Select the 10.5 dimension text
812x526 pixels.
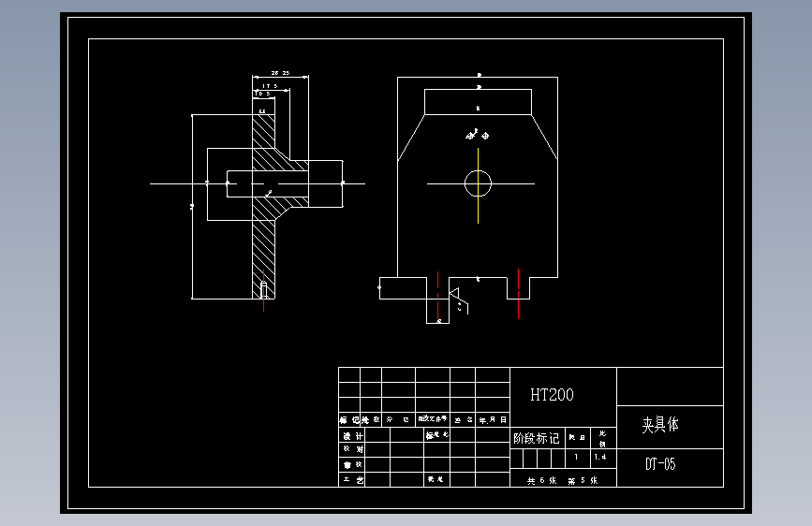(x=262, y=94)
